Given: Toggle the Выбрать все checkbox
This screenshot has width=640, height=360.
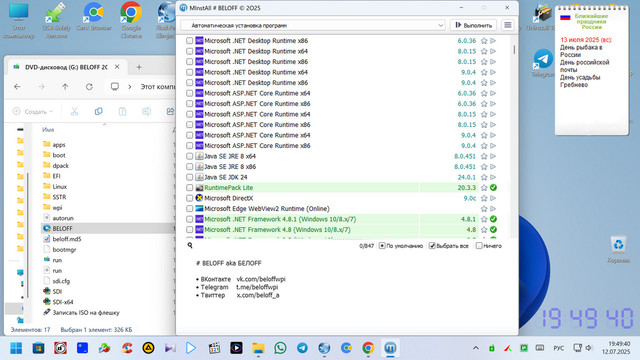Looking at the screenshot, I should point(432,246).
